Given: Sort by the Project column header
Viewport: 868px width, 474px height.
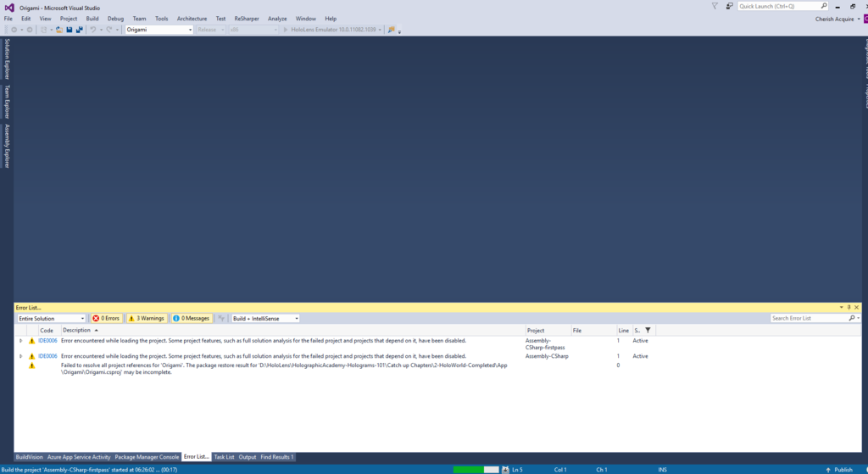Looking at the screenshot, I should point(536,331).
